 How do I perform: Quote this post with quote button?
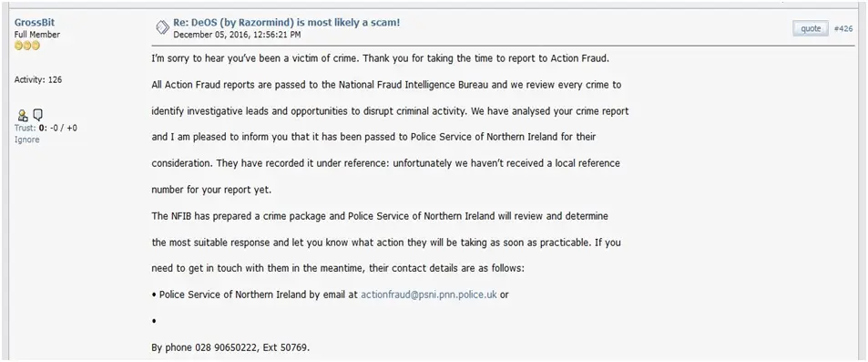811,29
